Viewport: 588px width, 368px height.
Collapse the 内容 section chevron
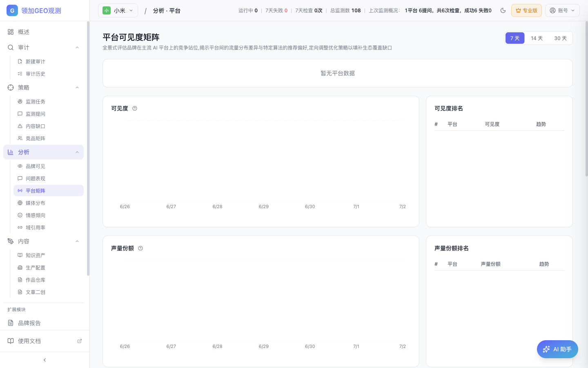[x=77, y=241]
